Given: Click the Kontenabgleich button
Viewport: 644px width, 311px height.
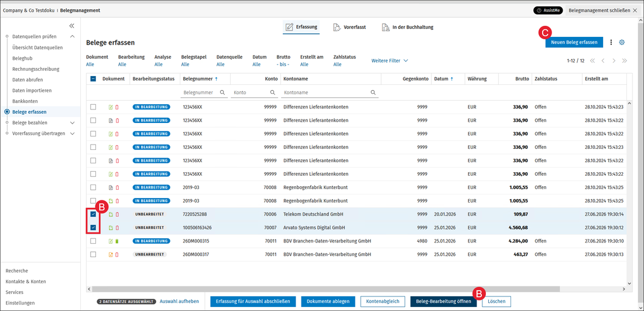Looking at the screenshot, I should pos(383,302).
